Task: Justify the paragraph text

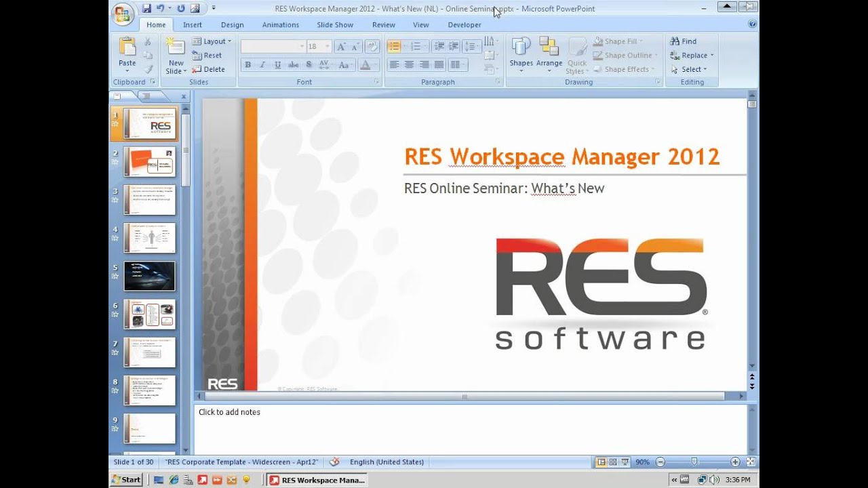Action: [x=439, y=65]
